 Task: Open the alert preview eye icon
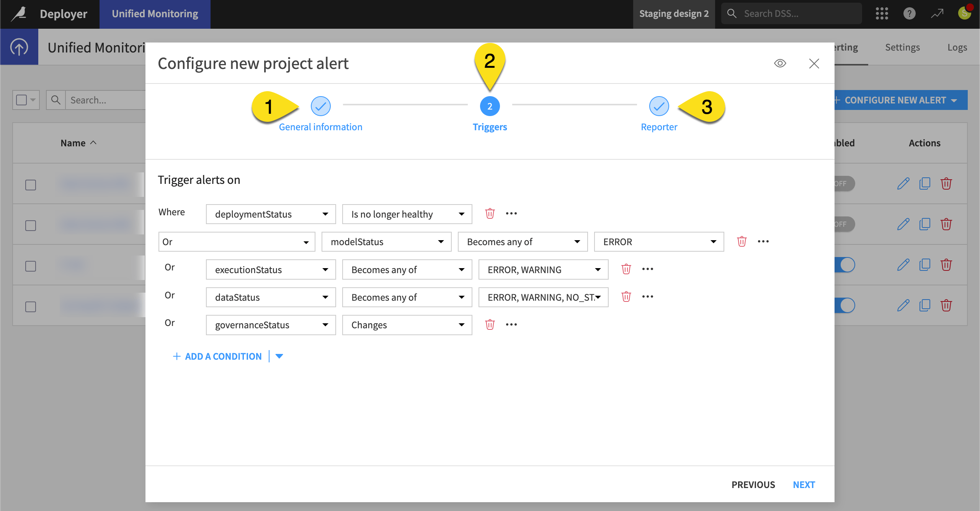coord(781,63)
